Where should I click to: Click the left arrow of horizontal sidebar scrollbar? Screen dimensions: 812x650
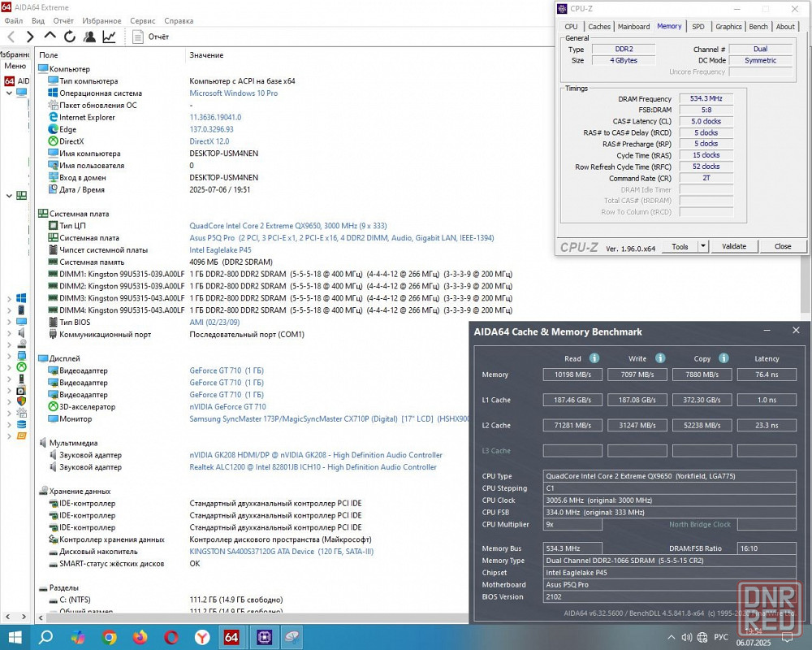7,617
